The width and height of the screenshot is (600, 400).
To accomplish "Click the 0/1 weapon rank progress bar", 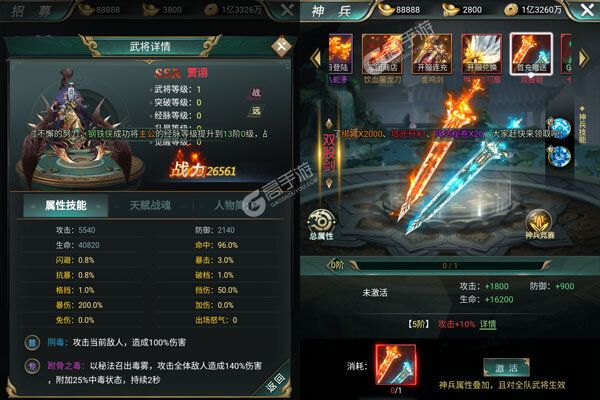I will [450, 265].
